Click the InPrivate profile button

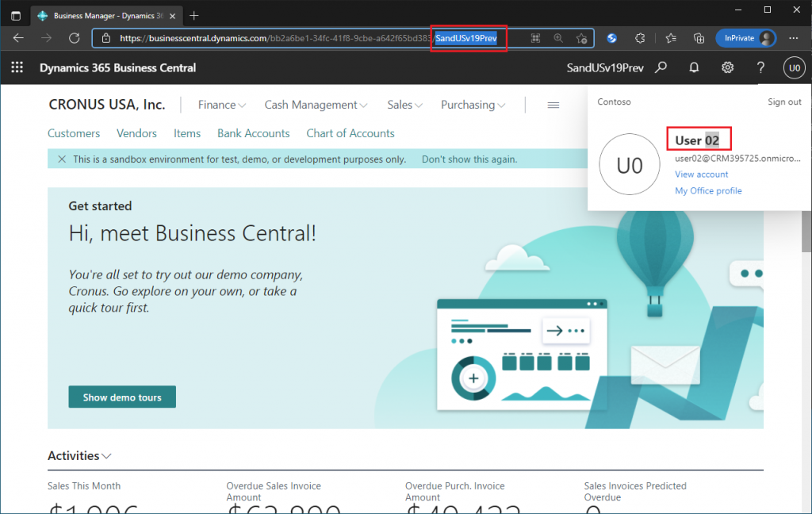[745, 38]
